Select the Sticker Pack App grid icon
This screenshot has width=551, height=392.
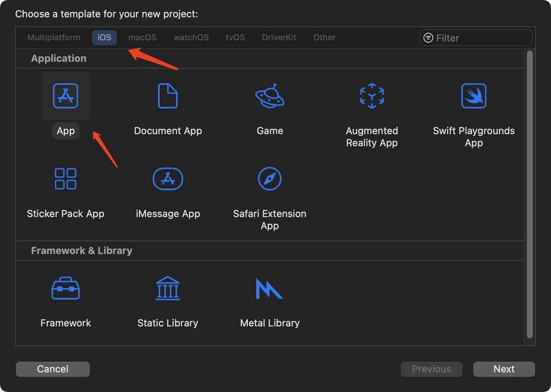pyautogui.click(x=66, y=178)
